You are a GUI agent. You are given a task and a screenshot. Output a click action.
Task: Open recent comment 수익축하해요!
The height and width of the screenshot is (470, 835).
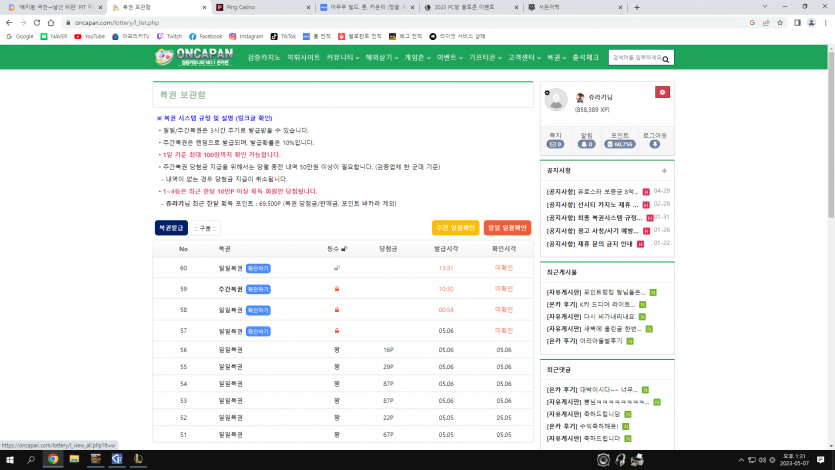(583, 426)
